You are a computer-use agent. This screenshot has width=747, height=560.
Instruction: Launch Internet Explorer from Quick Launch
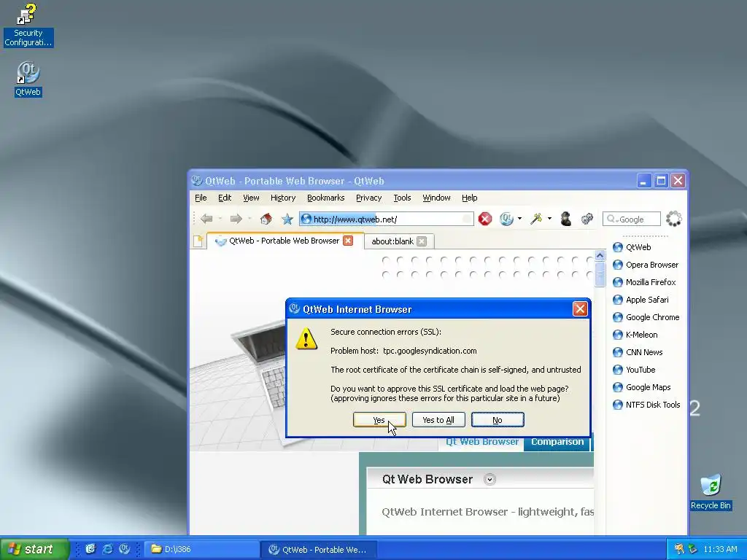pyautogui.click(x=108, y=549)
